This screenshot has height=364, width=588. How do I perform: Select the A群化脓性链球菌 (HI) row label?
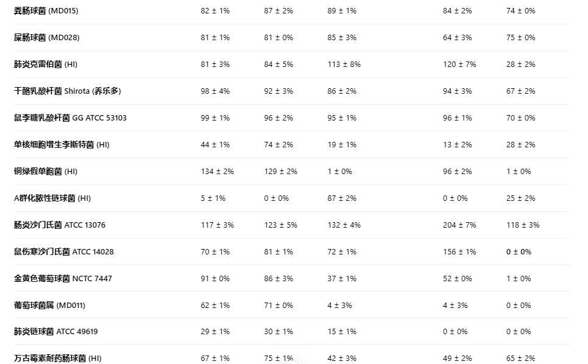click(52, 198)
